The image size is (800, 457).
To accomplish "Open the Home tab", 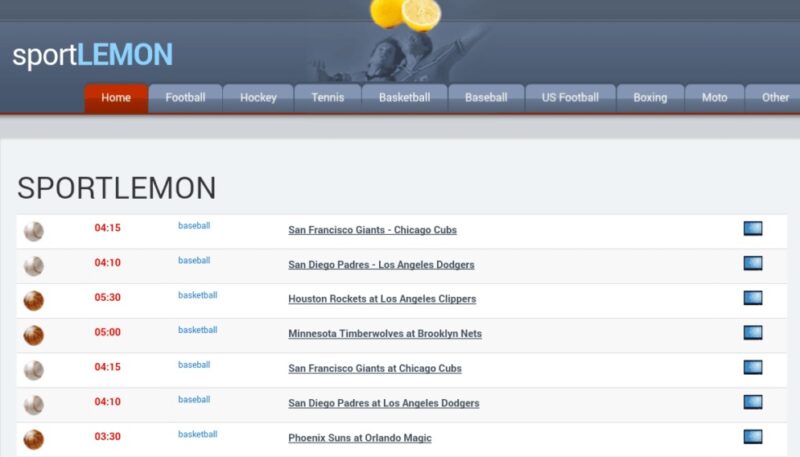I will 116,98.
